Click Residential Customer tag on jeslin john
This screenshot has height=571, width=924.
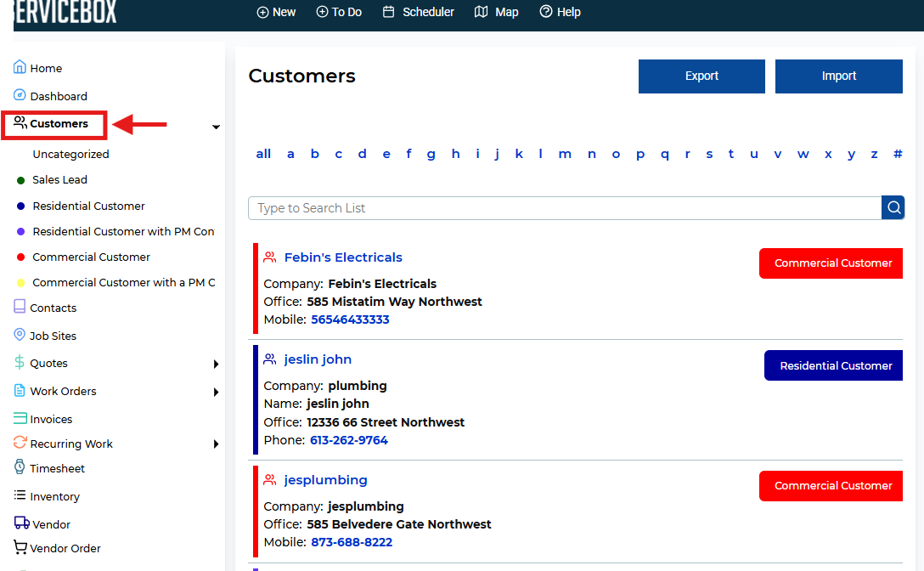point(833,365)
